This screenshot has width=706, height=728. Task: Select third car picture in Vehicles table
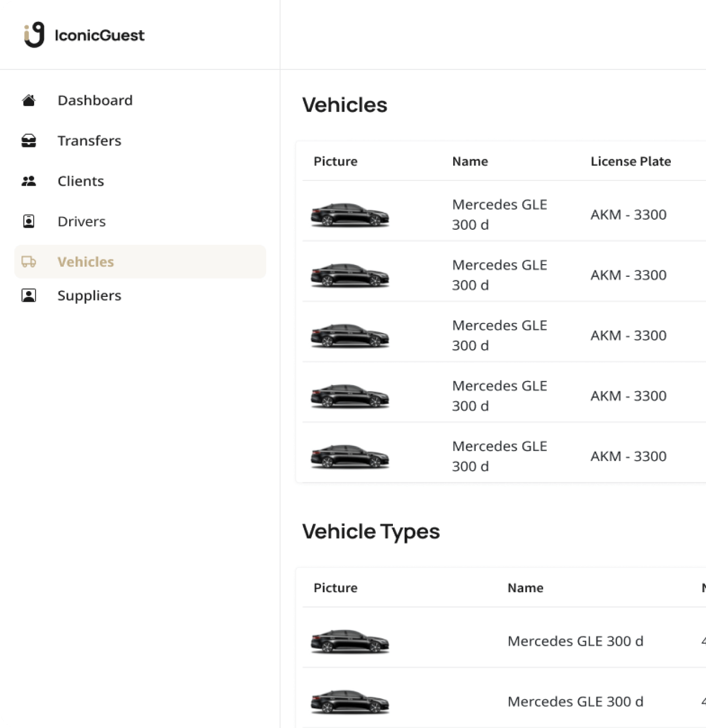point(350,335)
